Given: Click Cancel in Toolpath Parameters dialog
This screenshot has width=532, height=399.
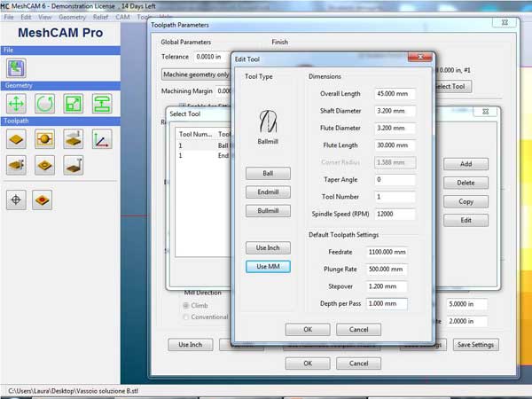Looking at the screenshot, I should coord(358,364).
